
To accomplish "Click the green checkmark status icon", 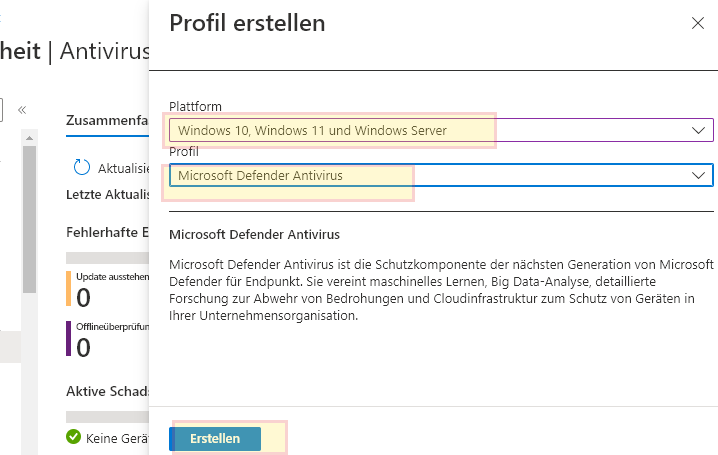I will [x=73, y=436].
